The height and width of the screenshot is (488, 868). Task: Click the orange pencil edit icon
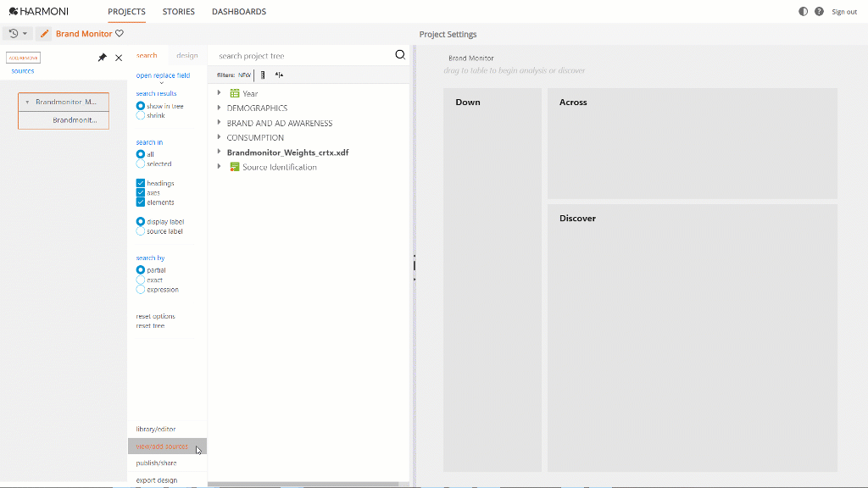point(44,34)
